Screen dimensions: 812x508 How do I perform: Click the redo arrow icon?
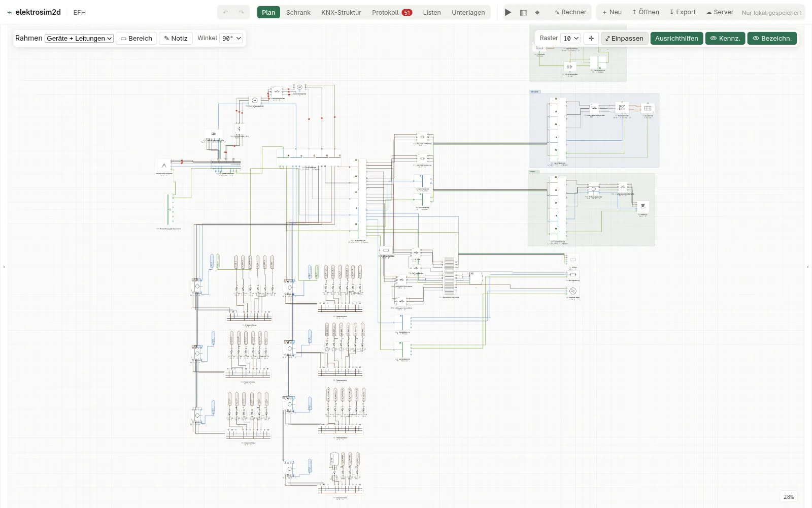point(242,12)
